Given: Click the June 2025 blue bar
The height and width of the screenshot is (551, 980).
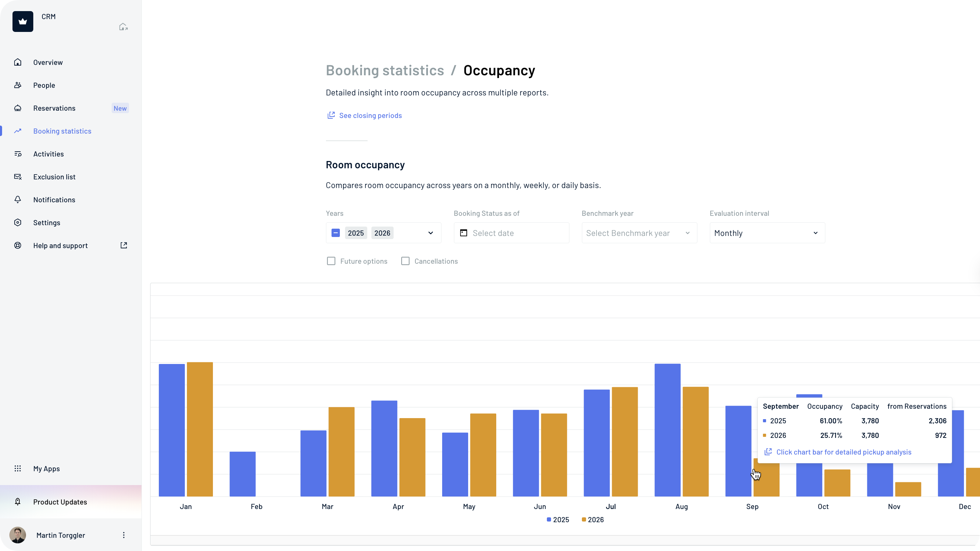Looking at the screenshot, I should coord(526,453).
